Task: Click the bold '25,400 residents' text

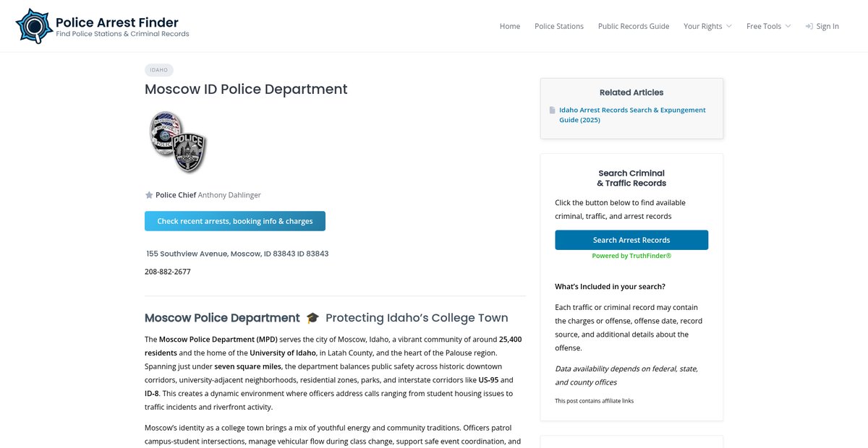Action: click(x=333, y=345)
